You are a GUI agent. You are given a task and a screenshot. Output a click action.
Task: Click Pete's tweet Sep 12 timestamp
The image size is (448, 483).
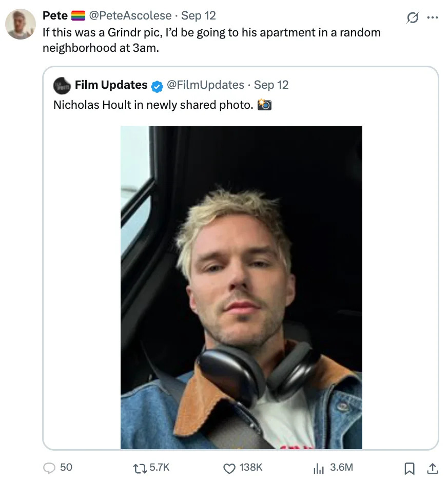(199, 15)
